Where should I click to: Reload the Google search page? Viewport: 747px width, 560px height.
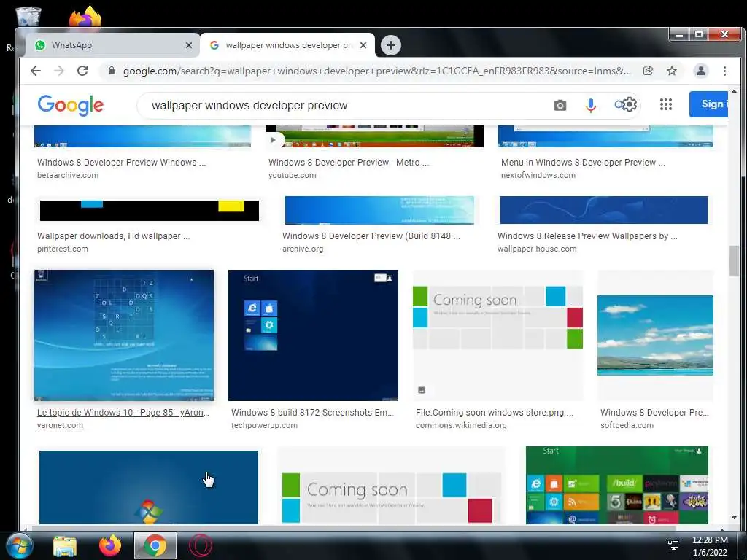(x=82, y=71)
